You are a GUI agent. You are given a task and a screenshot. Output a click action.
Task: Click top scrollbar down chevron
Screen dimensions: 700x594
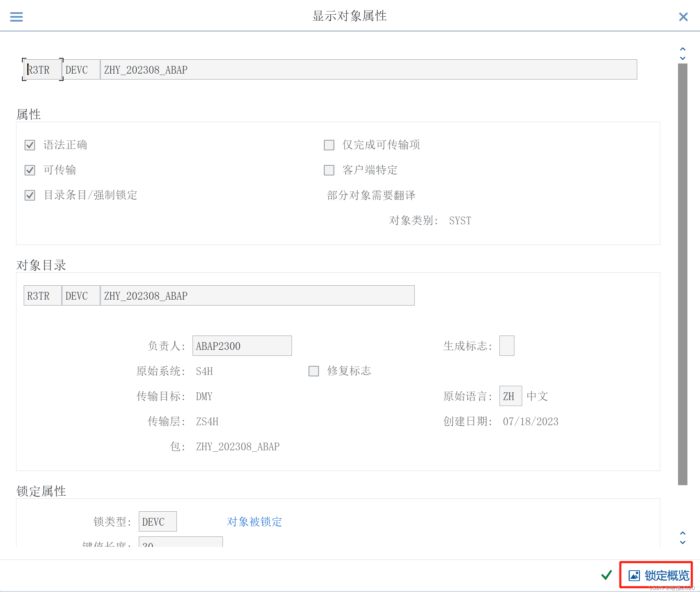click(683, 58)
